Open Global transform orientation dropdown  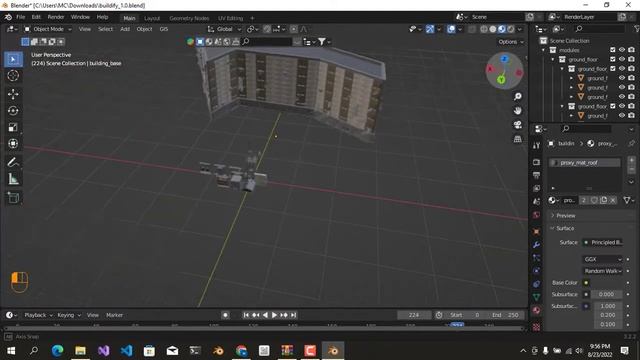(224, 29)
